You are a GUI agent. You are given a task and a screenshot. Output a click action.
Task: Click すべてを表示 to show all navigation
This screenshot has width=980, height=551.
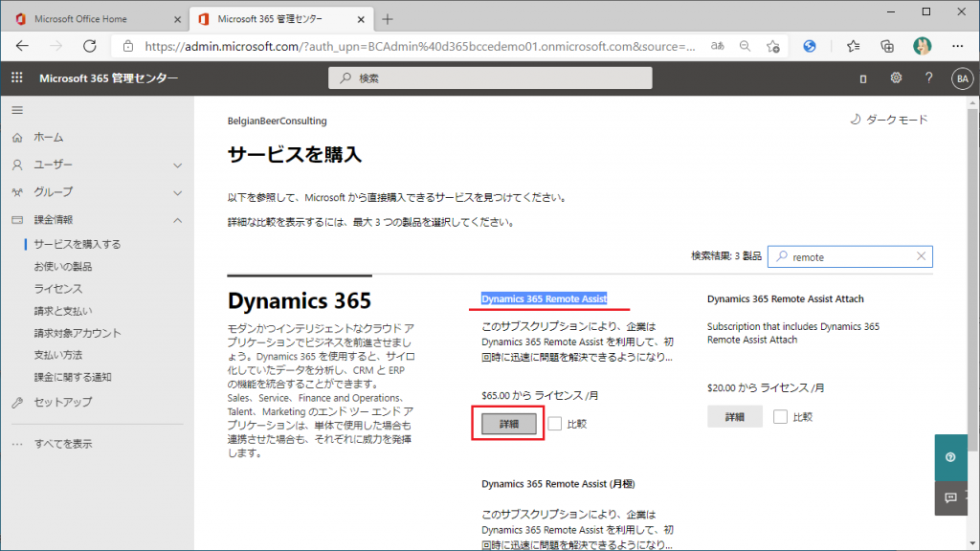[x=63, y=444]
